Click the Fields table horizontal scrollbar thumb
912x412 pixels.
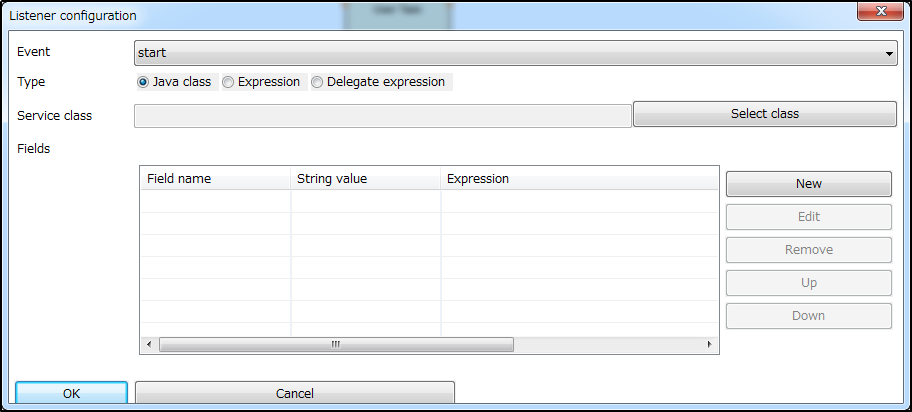336,344
